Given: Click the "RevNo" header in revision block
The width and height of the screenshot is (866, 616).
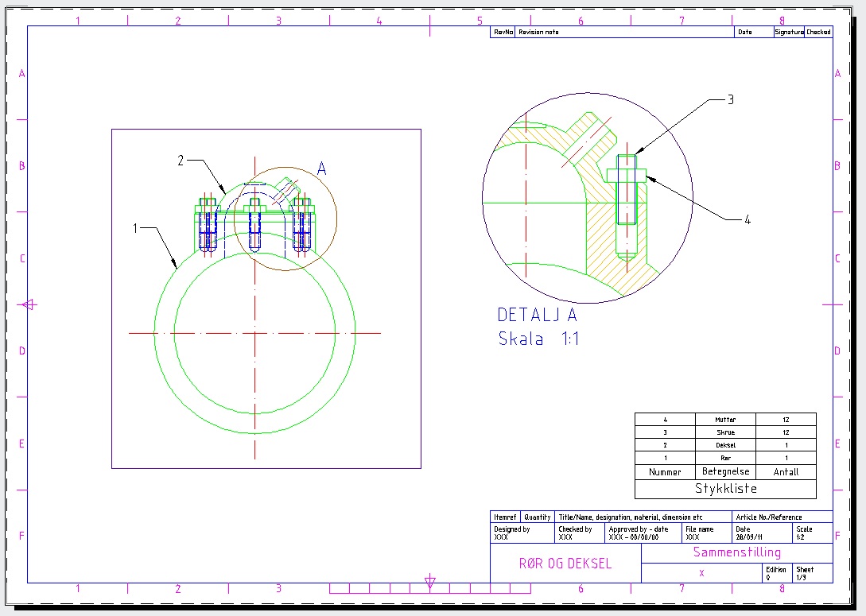Looking at the screenshot, I should click(x=503, y=32).
